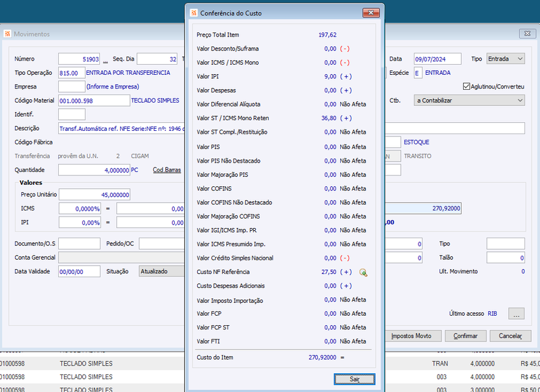
Task: Click the Valor Majoração COFINS label
Action: pos(228,216)
